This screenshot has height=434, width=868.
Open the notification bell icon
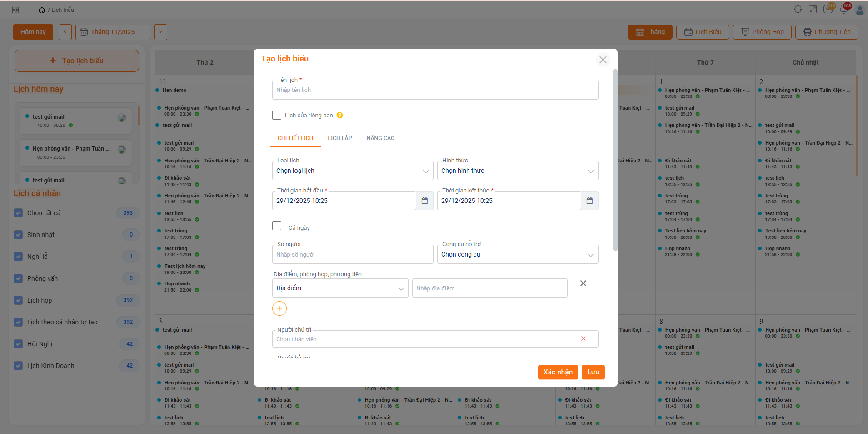(x=844, y=10)
